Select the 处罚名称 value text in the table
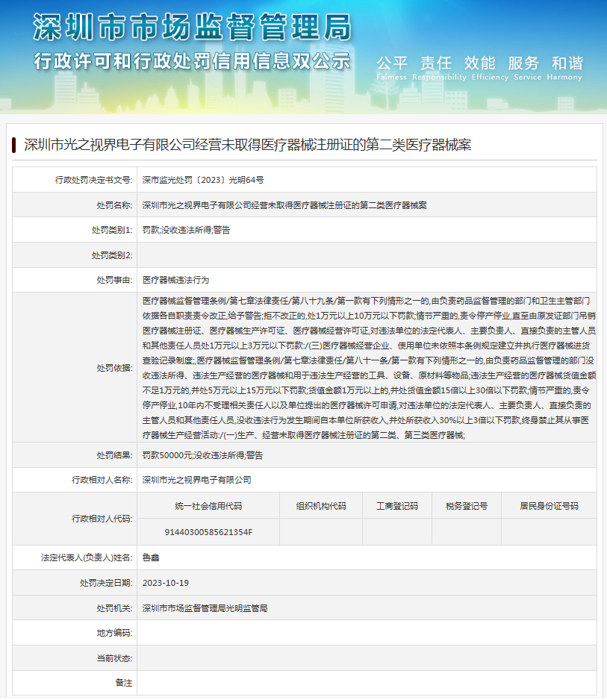The width and height of the screenshot is (607, 700). coord(284,205)
